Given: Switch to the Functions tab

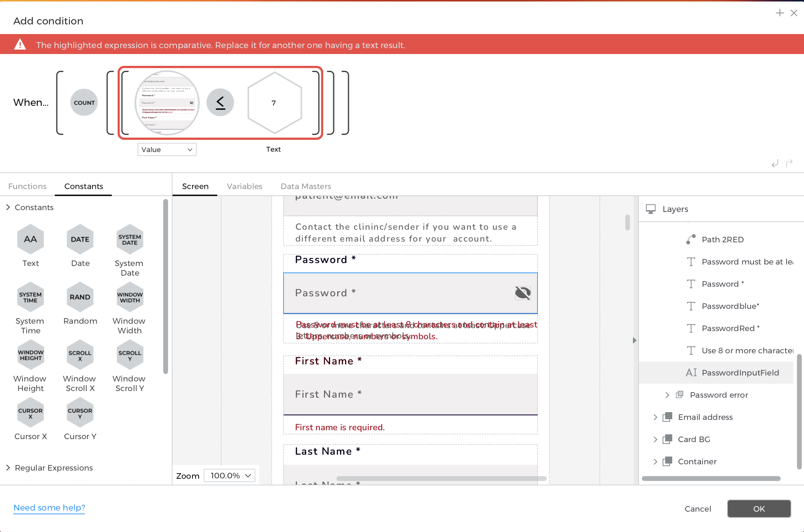Looking at the screenshot, I should tap(27, 186).
